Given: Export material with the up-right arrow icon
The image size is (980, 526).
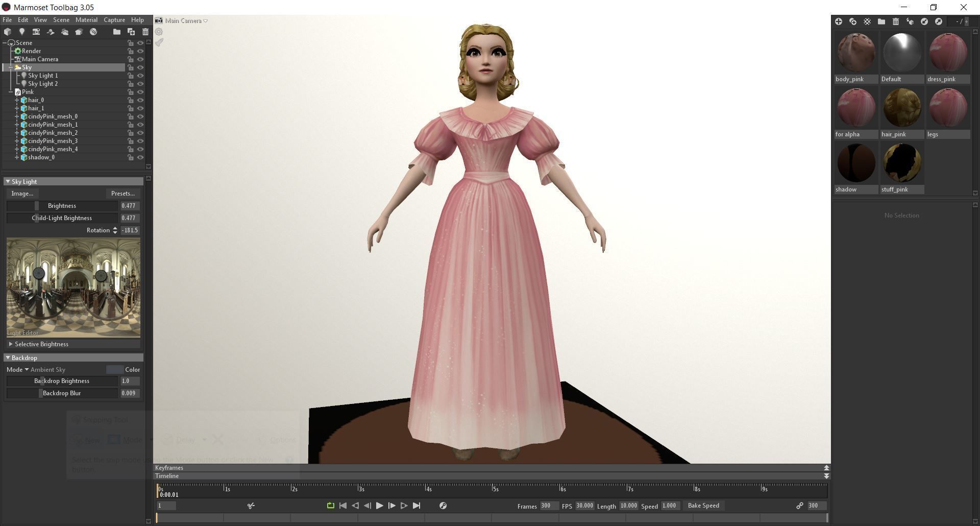Looking at the screenshot, I should 939,21.
